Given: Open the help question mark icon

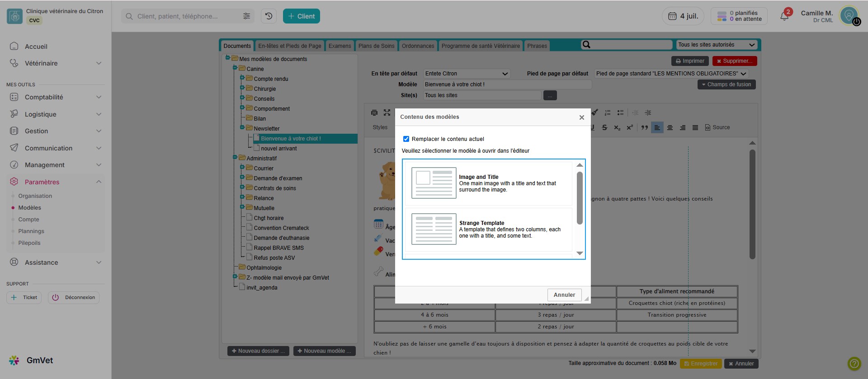Looking at the screenshot, I should tap(854, 363).
